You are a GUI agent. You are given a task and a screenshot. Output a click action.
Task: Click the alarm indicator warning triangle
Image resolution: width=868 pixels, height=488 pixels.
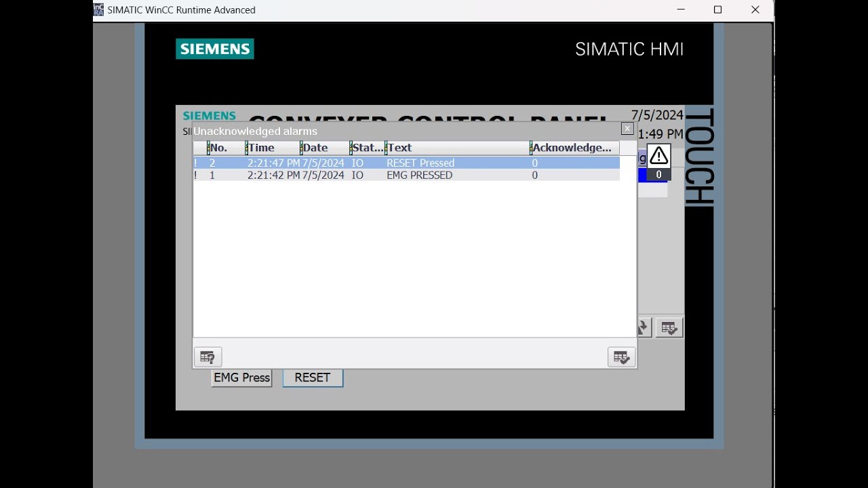click(658, 157)
